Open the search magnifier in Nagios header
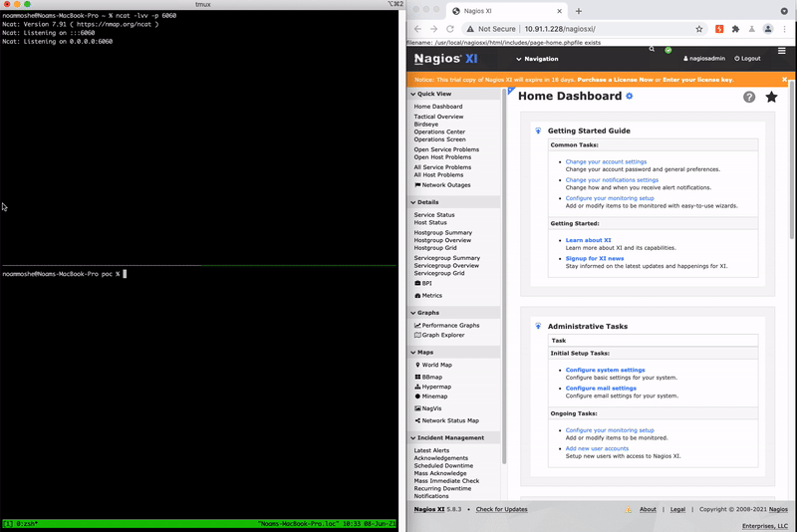This screenshot has height=532, width=797. pos(652,49)
